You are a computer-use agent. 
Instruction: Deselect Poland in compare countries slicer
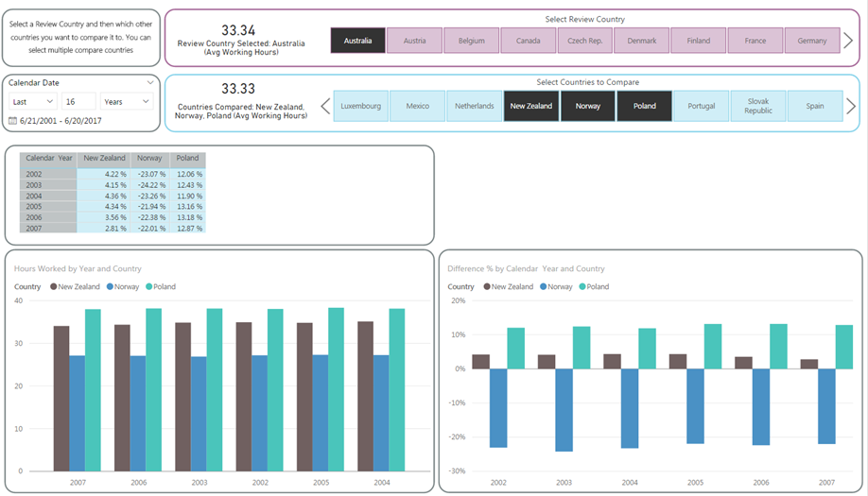click(644, 106)
